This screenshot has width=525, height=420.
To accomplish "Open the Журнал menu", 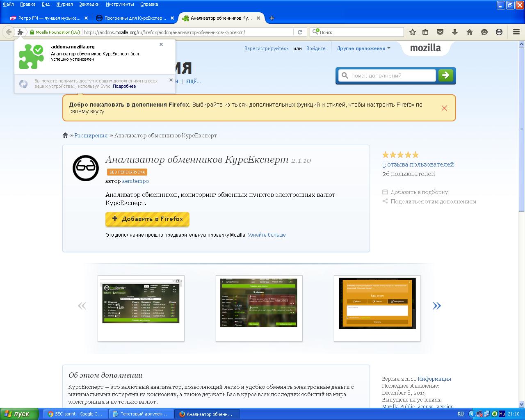I will [x=64, y=4].
